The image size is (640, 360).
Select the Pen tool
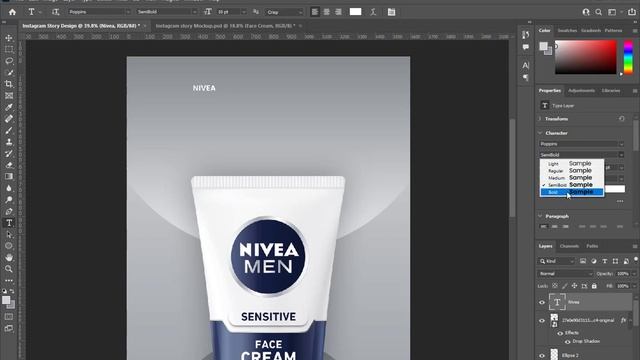[x=9, y=211]
